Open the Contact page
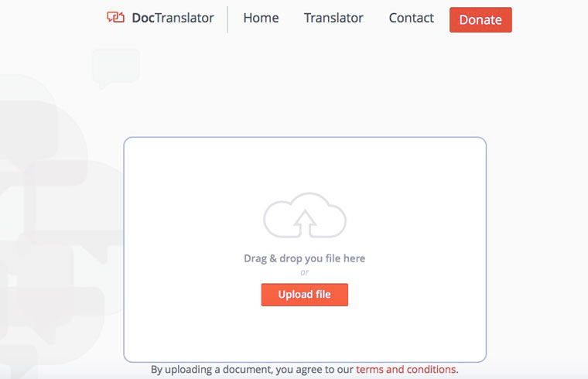Image resolution: width=588 pixels, height=379 pixels. (411, 18)
